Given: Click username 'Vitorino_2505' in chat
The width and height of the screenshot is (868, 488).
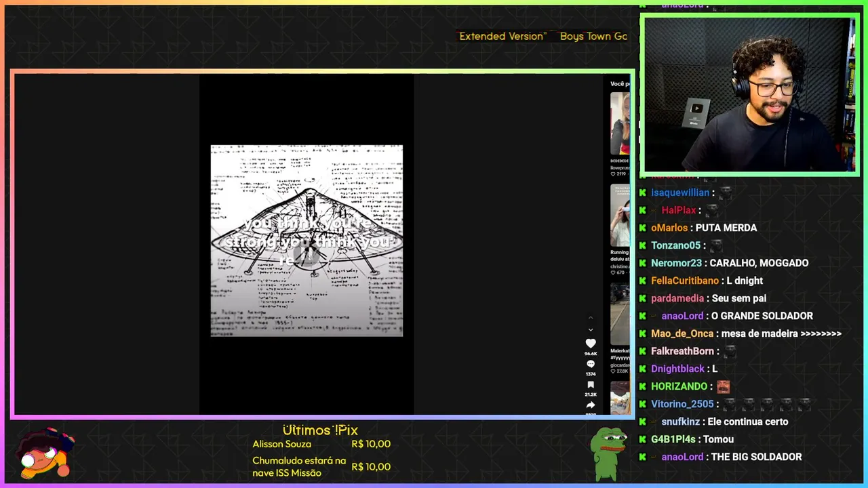Looking at the screenshot, I should (x=682, y=404).
